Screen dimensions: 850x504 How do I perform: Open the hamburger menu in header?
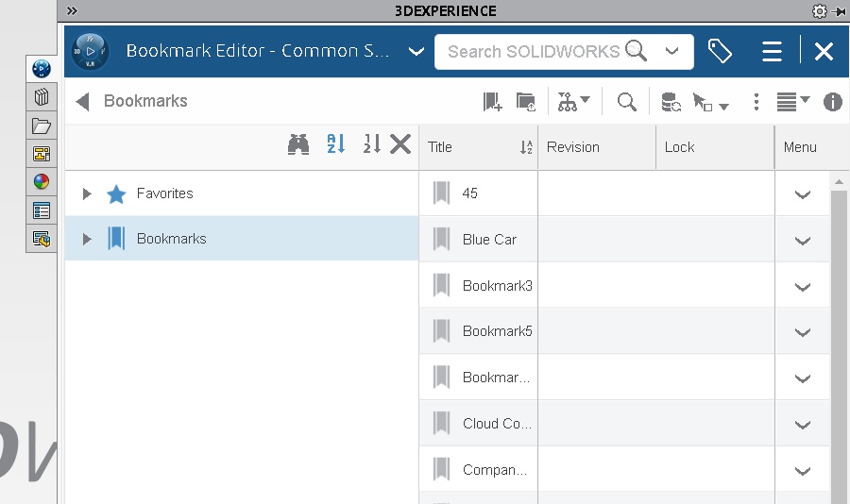click(x=772, y=52)
